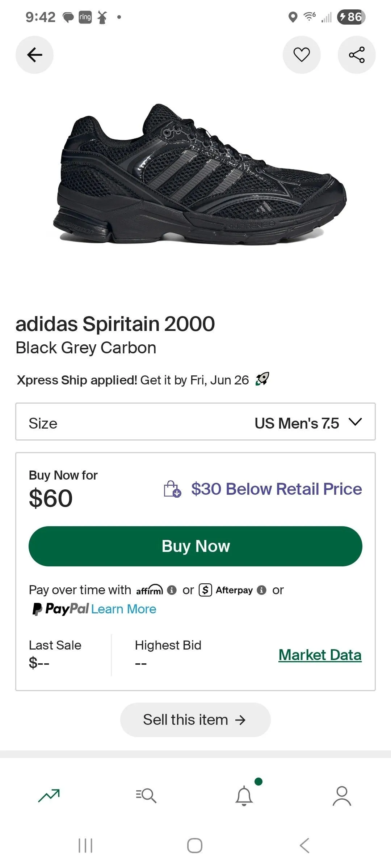Open the share icon
Screen dimensions: 391x868
(x=357, y=55)
